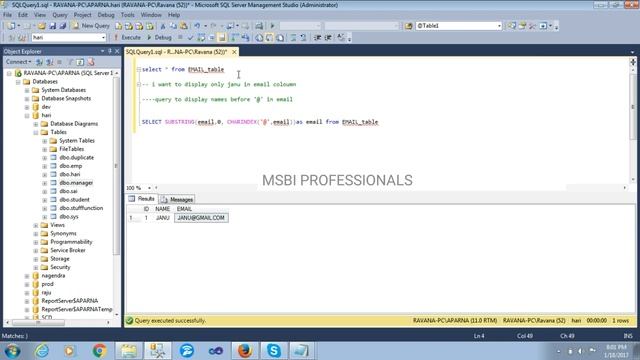Switch to the Messages tab
Viewport: 640px width, 360px height.
177,200
